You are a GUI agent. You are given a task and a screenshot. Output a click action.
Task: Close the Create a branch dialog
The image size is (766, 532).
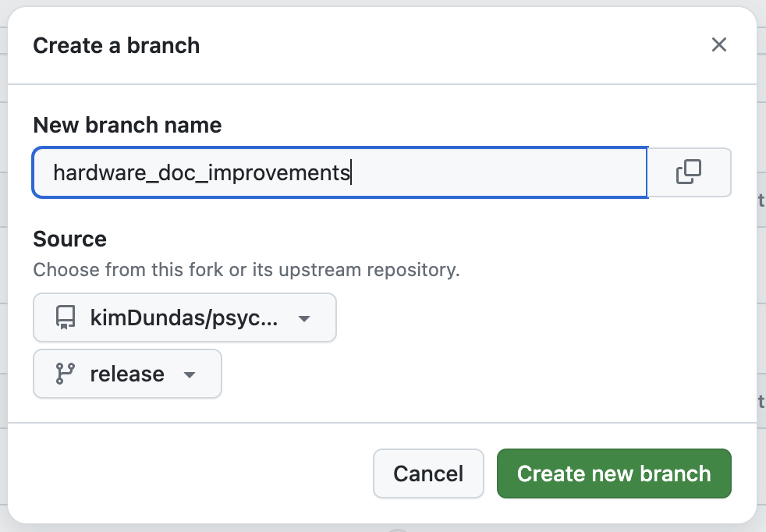(x=718, y=45)
